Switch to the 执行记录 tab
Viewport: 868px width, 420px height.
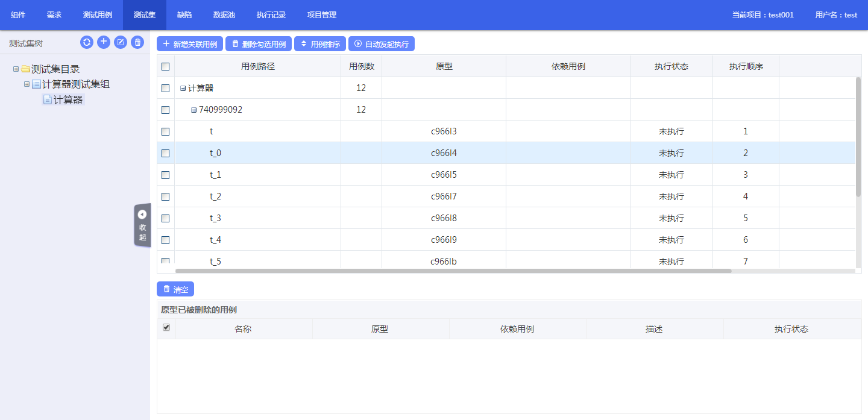pos(271,15)
